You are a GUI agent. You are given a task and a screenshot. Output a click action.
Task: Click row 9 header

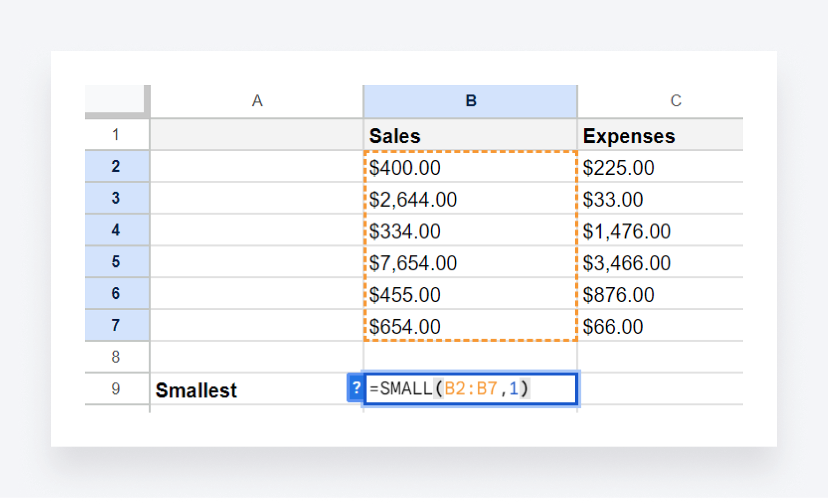click(117, 389)
